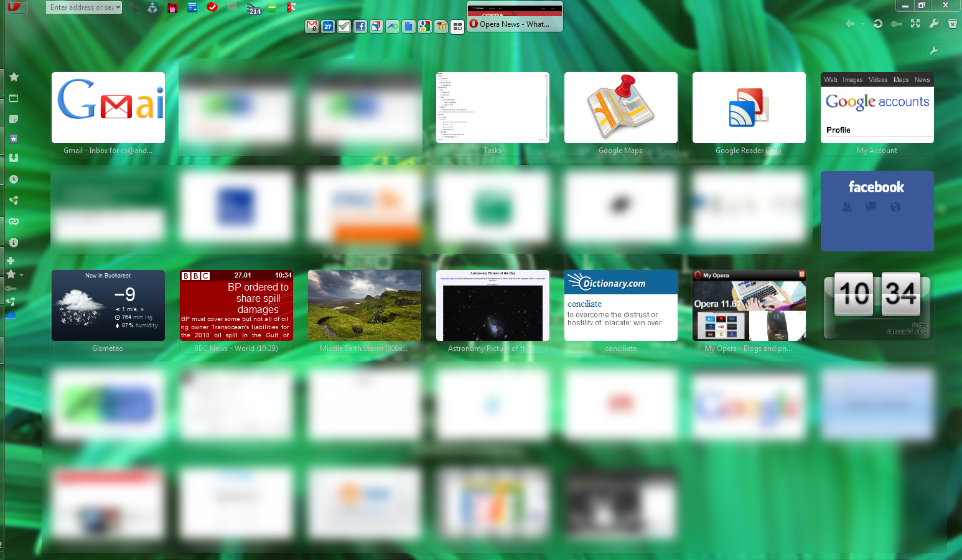The image size is (962, 560).
Task: Open the Info panel in the sidebar
Action: point(14,243)
